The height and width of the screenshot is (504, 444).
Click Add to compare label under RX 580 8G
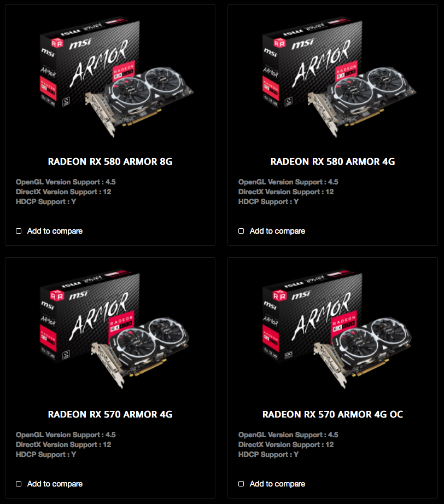55,231
